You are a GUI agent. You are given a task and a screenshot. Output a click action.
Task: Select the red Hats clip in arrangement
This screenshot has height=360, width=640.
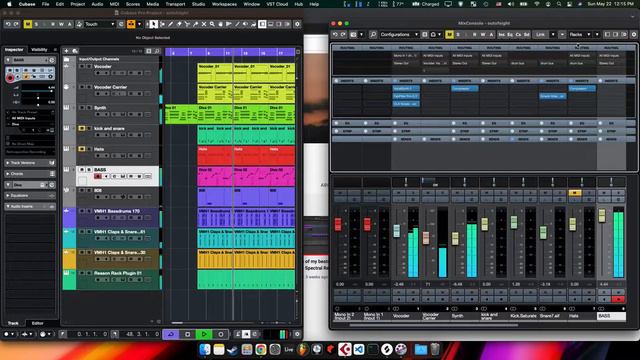pyautogui.click(x=246, y=156)
